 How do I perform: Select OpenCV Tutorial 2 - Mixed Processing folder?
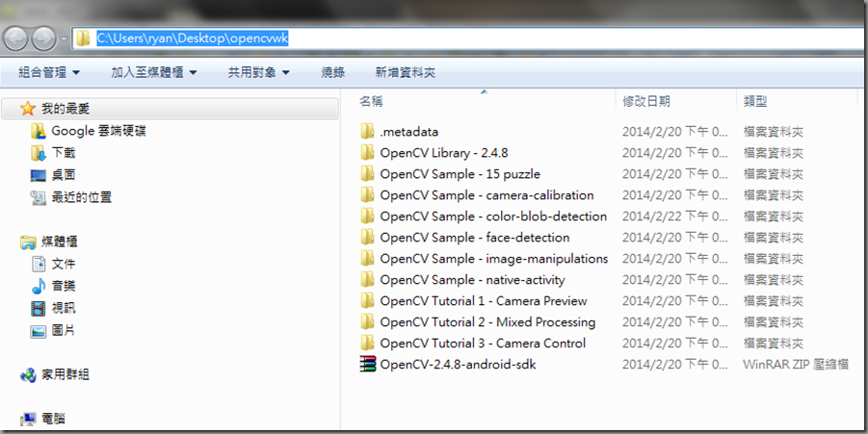click(487, 321)
